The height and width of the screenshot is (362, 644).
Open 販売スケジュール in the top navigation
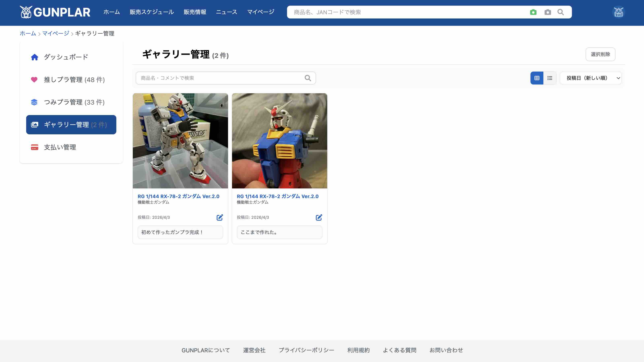152,12
